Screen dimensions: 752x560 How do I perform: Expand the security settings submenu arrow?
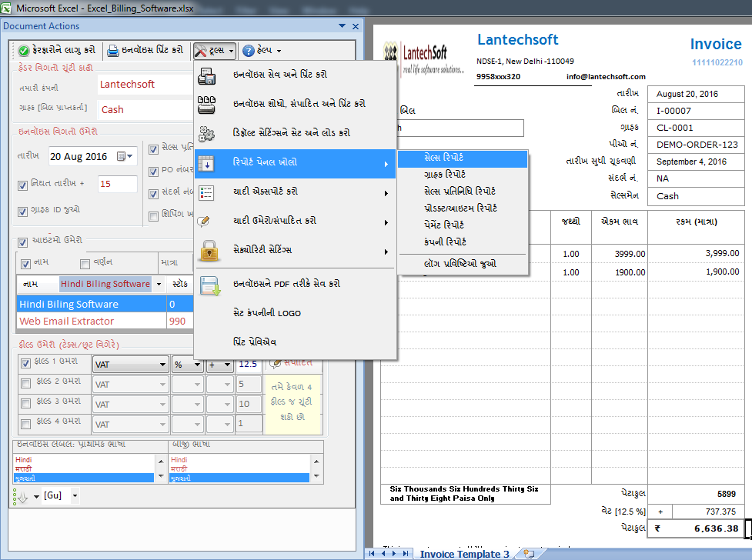coord(386,252)
